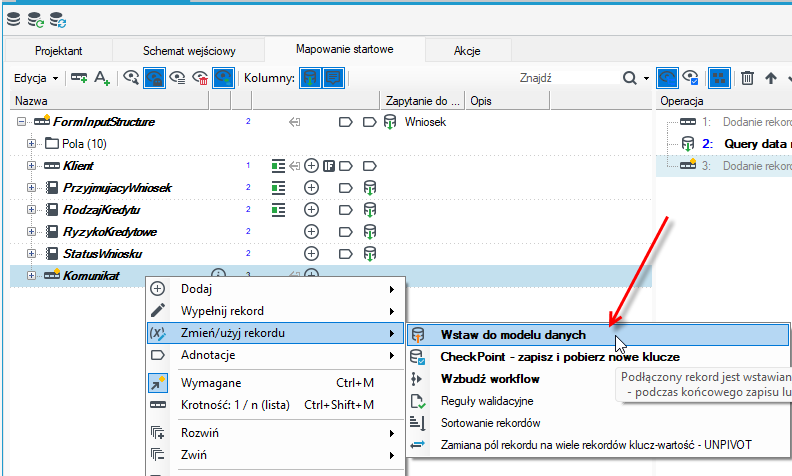Image resolution: width=792 pixels, height=476 pixels.
Task: Click the list icon in Klient row
Action: (278, 166)
